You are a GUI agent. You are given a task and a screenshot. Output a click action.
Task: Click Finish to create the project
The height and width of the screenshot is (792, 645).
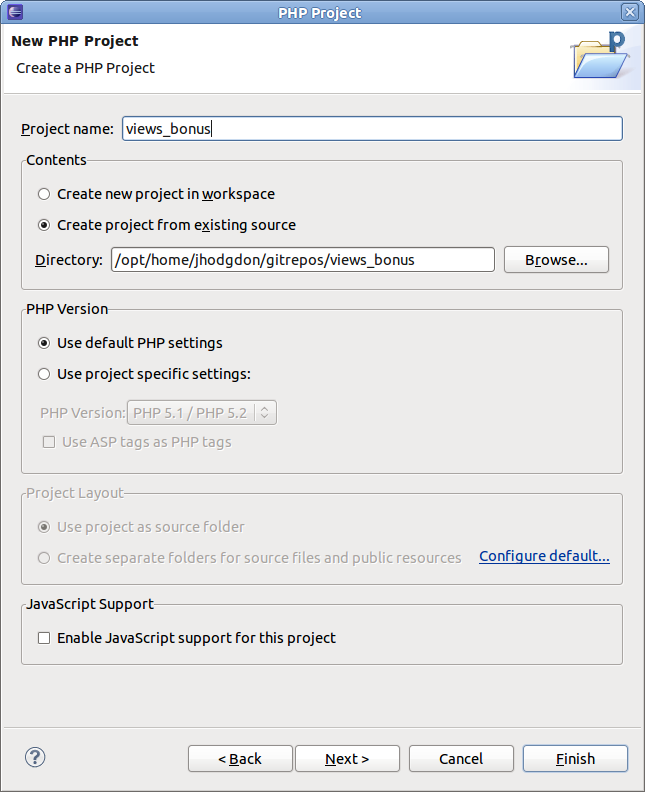[575, 759]
